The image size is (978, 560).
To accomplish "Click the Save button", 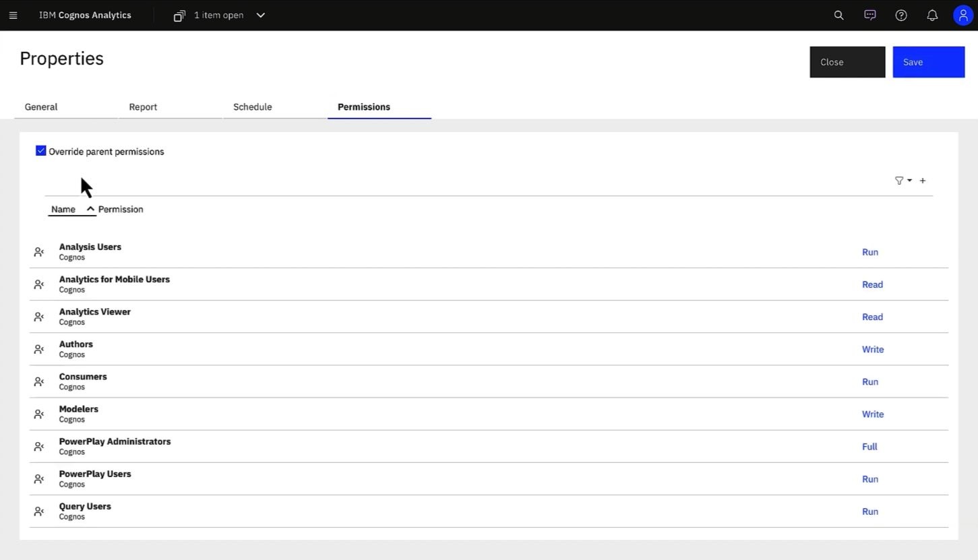I will pyautogui.click(x=928, y=61).
